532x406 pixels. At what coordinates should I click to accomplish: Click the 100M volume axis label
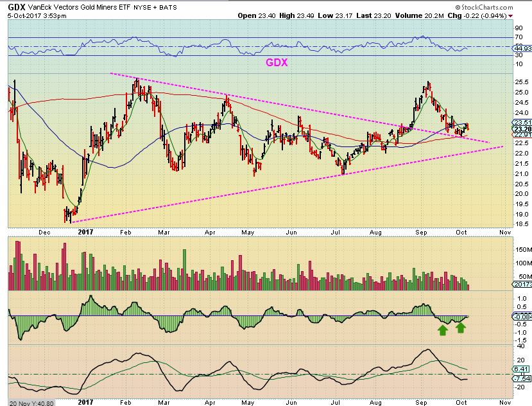click(x=524, y=263)
